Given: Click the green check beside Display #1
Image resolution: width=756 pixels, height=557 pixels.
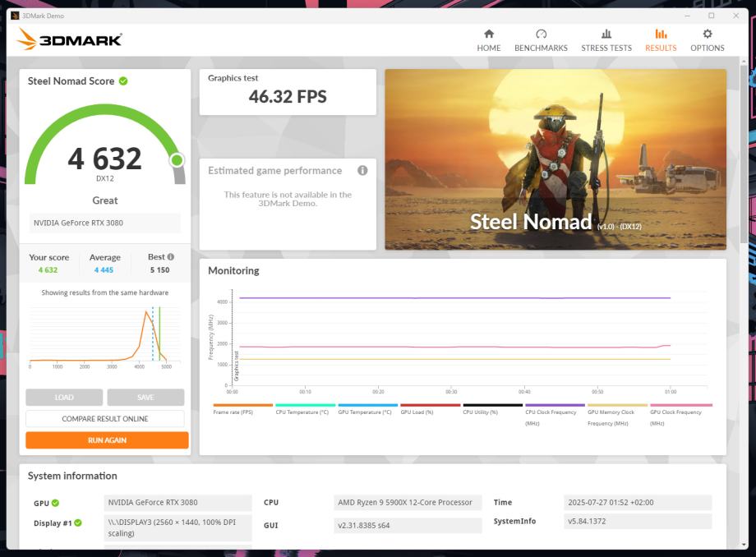Looking at the screenshot, I should pos(78,522).
